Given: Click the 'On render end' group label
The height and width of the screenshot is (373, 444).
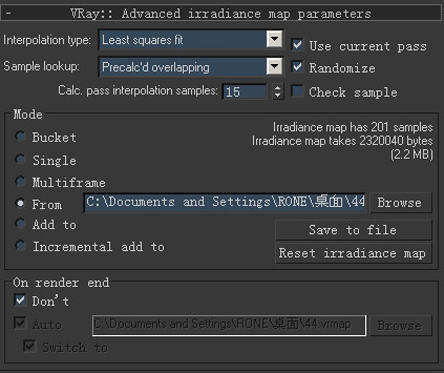Looking at the screenshot, I should pyautogui.click(x=61, y=283).
